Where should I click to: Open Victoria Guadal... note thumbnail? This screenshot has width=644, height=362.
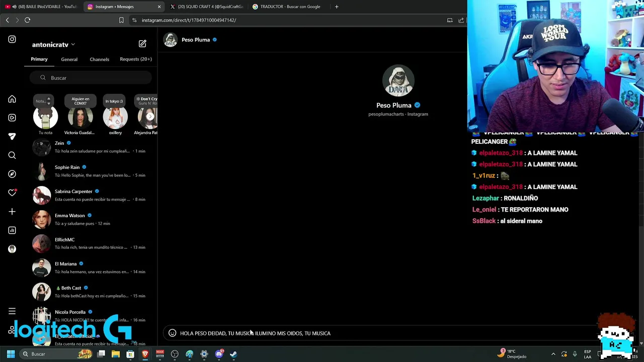tap(80, 115)
